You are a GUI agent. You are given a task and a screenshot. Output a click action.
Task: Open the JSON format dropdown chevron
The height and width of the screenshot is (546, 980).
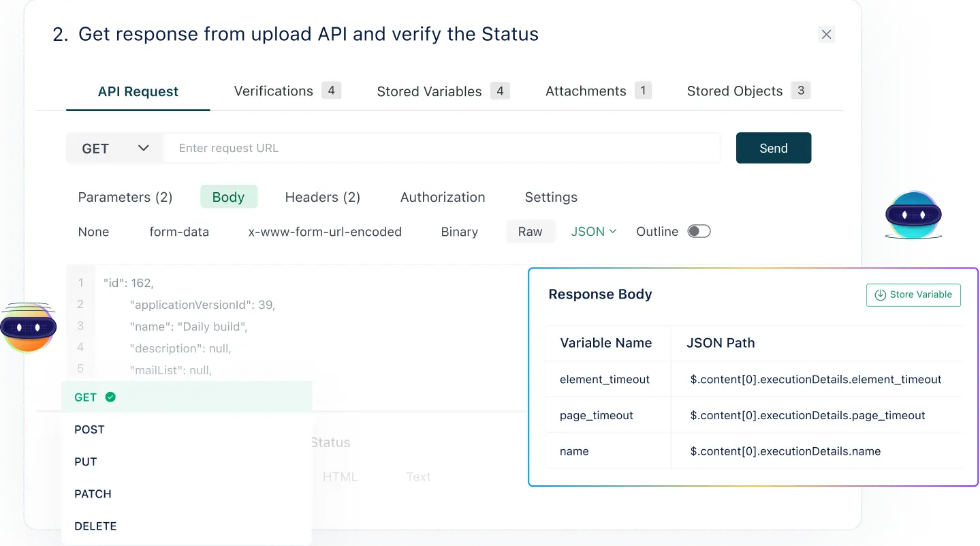[612, 232]
